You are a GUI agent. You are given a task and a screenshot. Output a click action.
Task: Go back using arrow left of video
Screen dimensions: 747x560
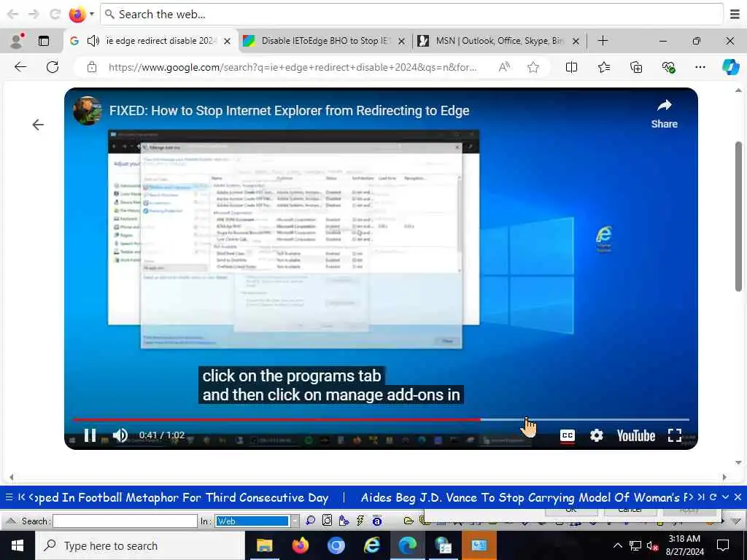38,125
